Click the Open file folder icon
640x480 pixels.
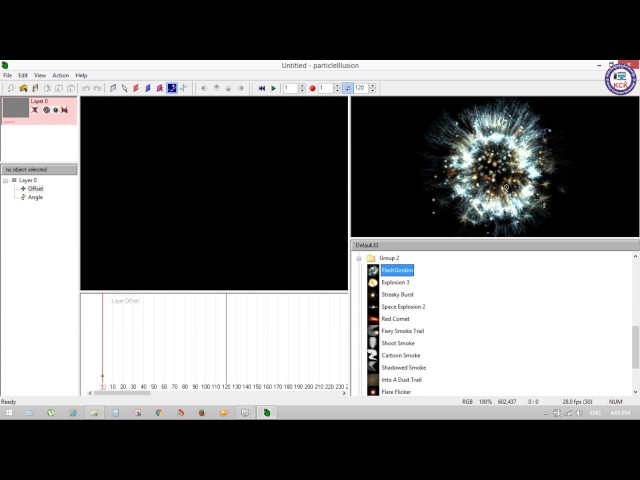pos(23,88)
